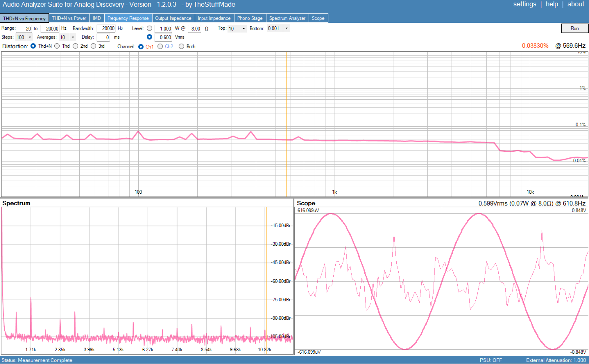This screenshot has width=589, height=364.
Task: Select the level in watts radio button
Action: point(150,28)
